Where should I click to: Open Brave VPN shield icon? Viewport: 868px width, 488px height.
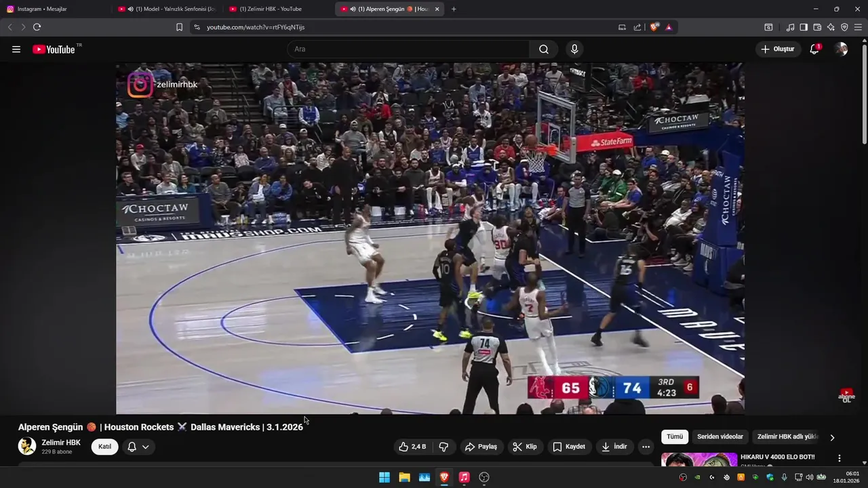pyautogui.click(x=844, y=27)
